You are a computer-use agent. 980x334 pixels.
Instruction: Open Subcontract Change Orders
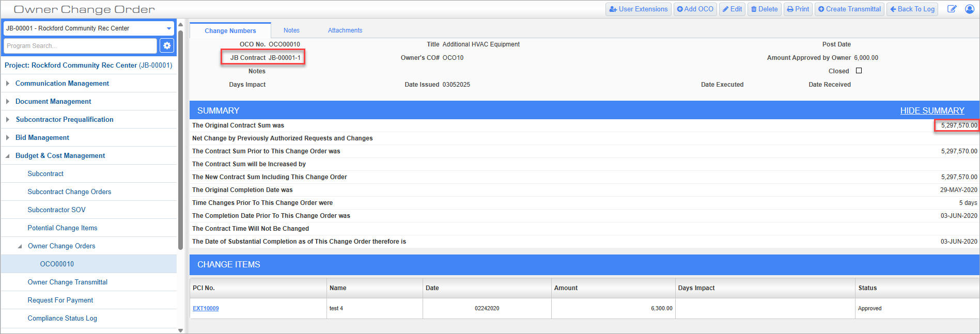click(69, 192)
